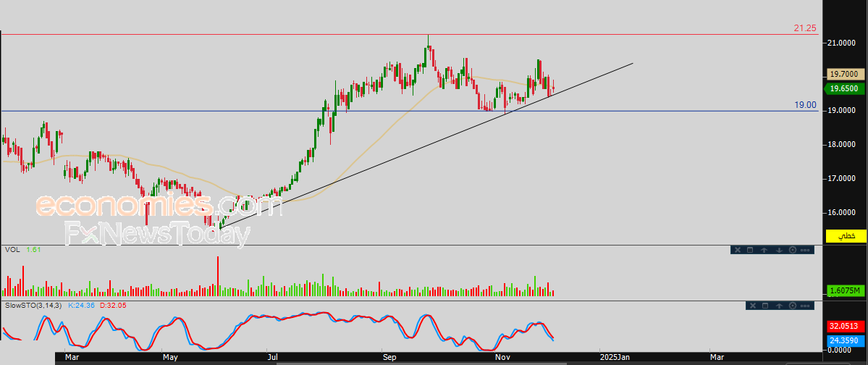868x365 pixels.
Task: Click the SlowSTO(3,14,3) indicator title
Action: pos(34,305)
